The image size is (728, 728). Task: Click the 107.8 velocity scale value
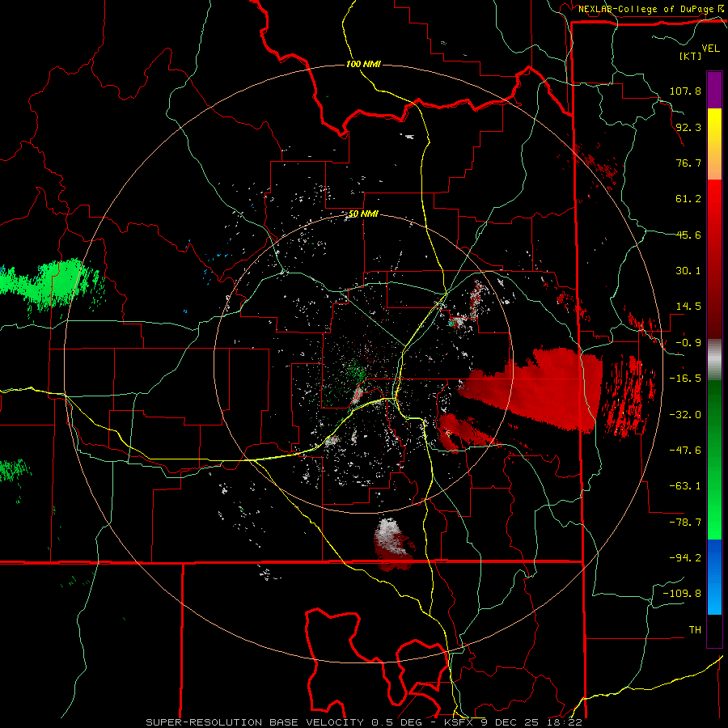pyautogui.click(x=685, y=91)
